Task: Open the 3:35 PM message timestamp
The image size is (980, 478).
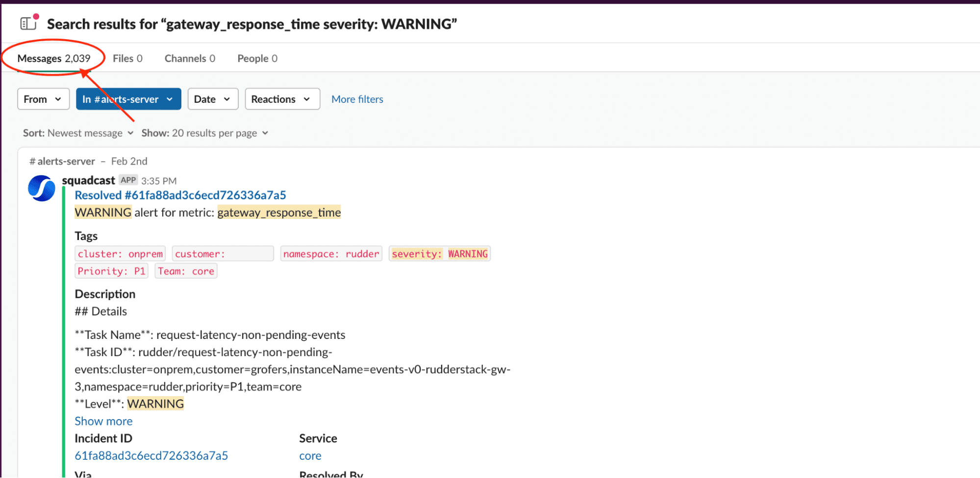Action: pyautogui.click(x=159, y=181)
